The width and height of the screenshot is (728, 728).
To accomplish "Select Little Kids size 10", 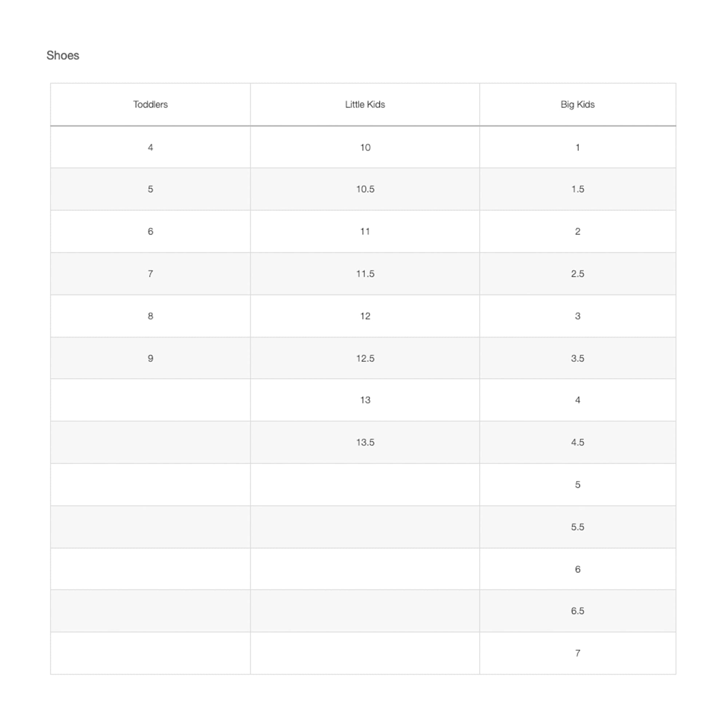I will point(365,147).
